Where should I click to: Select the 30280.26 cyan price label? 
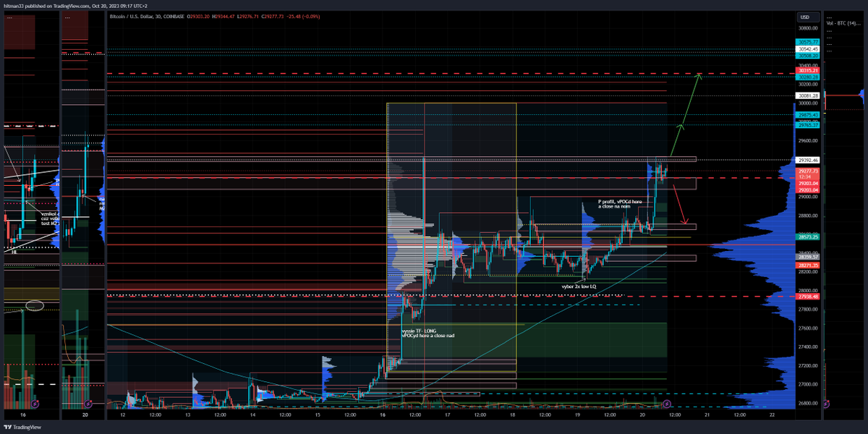(807, 77)
